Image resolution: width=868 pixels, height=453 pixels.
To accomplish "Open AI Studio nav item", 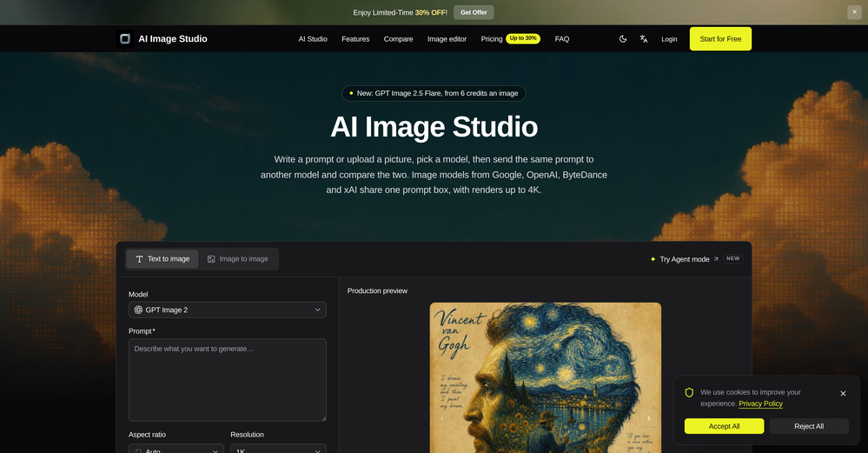I will coord(313,39).
